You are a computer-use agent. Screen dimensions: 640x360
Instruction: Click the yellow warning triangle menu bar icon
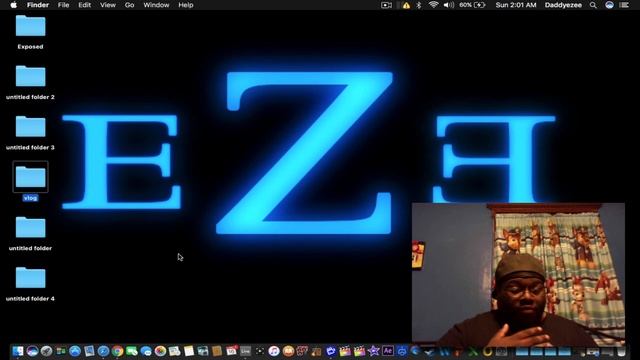[x=406, y=5]
